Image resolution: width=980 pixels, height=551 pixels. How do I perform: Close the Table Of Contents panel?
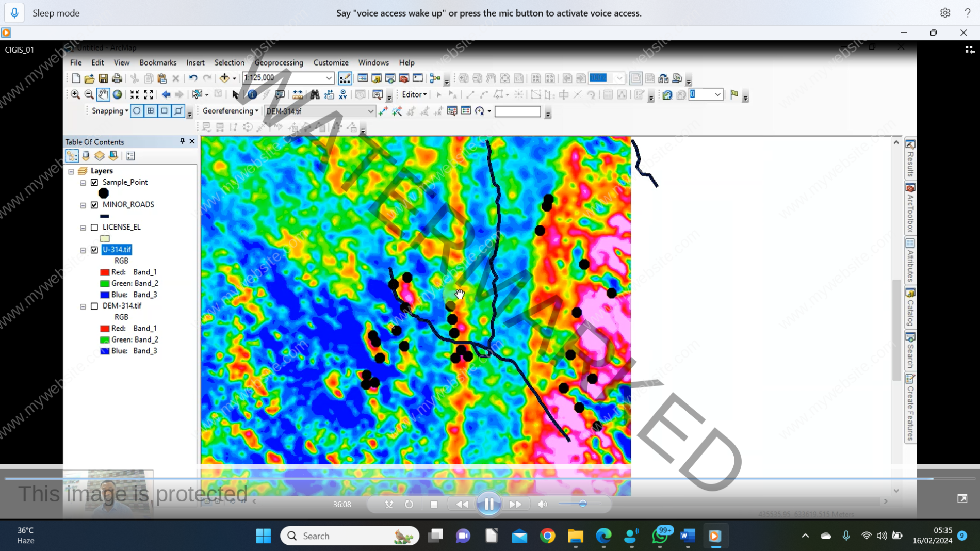point(192,141)
